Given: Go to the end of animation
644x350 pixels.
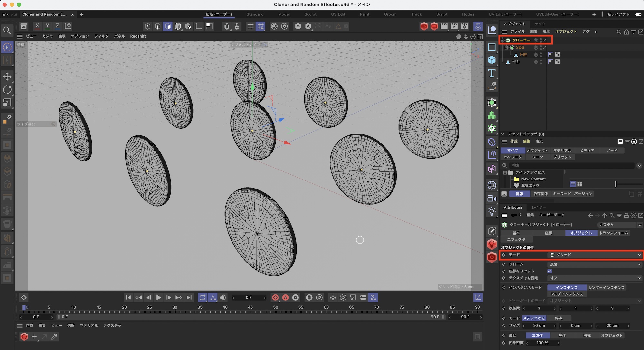Looking at the screenshot, I should (189, 298).
